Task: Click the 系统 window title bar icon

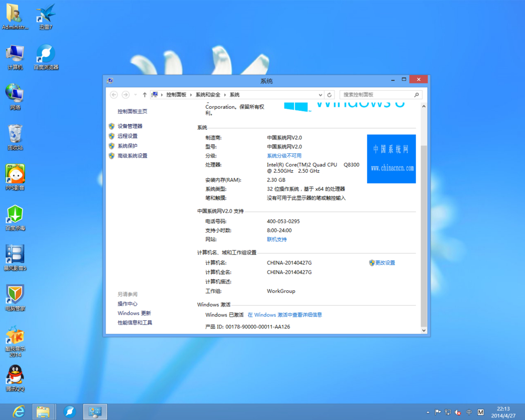Action: 110,80
